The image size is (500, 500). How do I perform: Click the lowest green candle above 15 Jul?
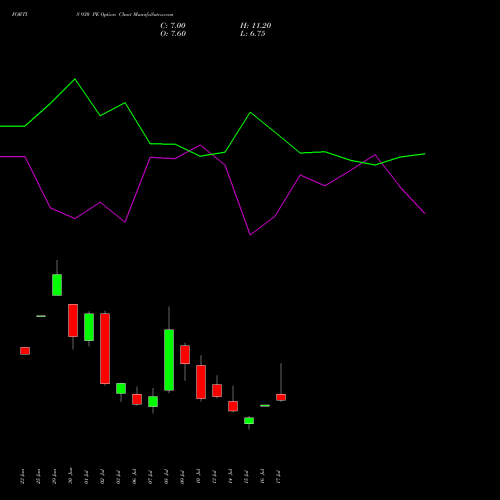(x=249, y=421)
